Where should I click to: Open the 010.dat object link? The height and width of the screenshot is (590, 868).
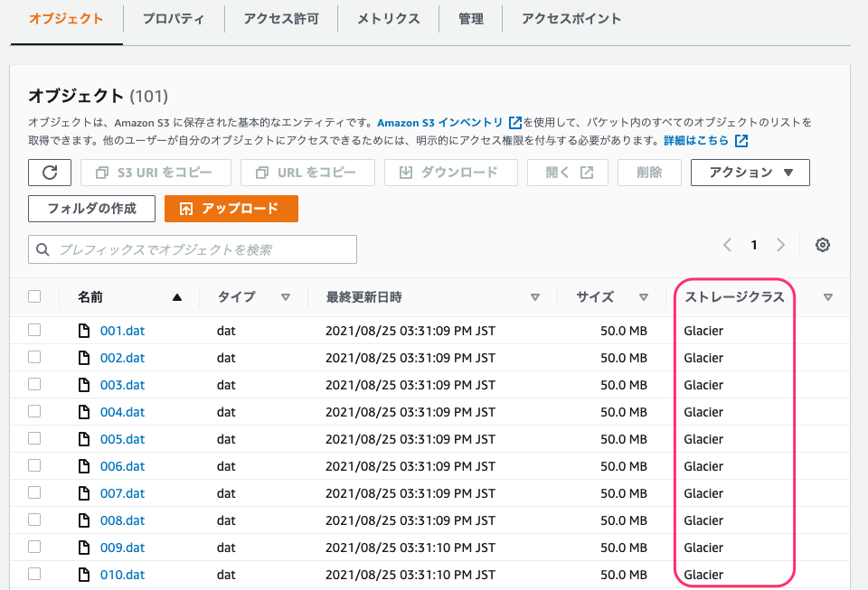click(x=122, y=575)
